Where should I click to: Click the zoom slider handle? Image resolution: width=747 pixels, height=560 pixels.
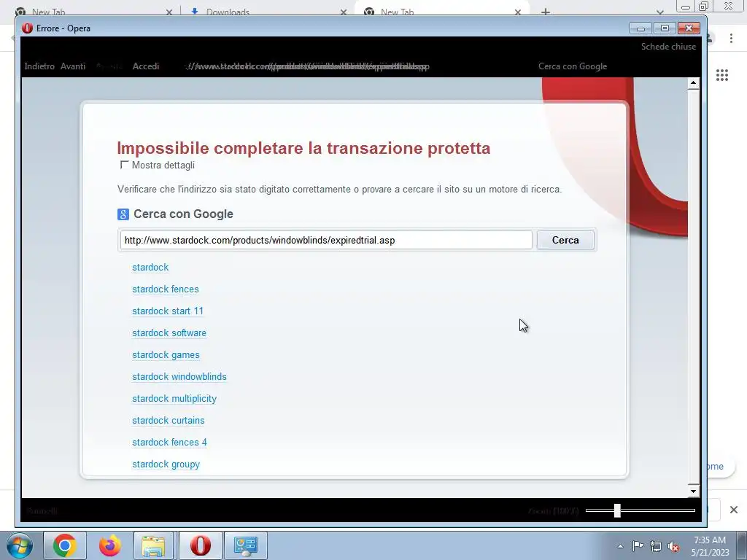617,510
